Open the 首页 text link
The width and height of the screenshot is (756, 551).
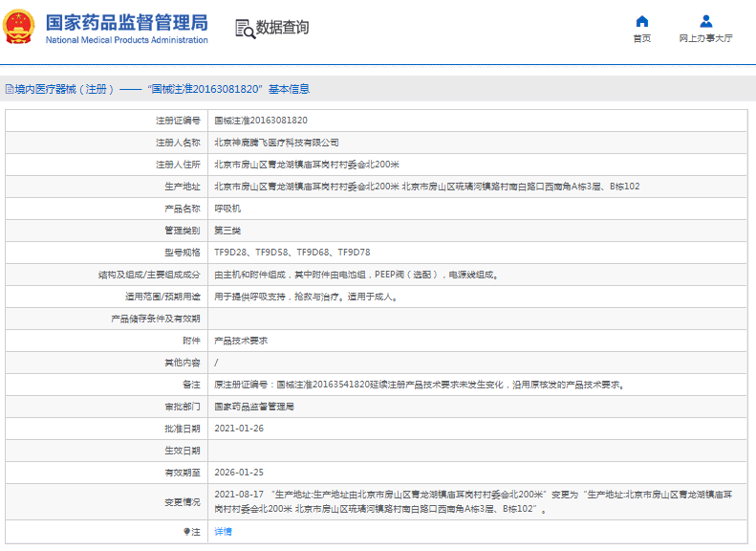point(641,38)
